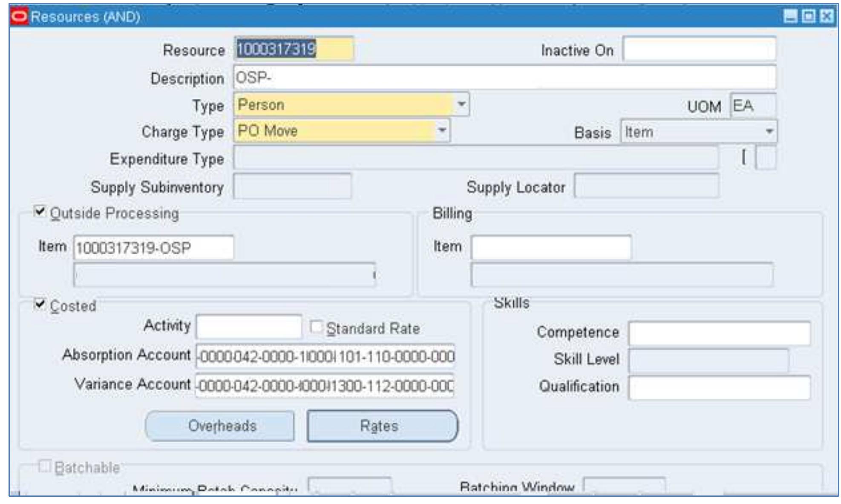The image size is (841, 504).
Task: Click the Resource field
Action: point(294,49)
